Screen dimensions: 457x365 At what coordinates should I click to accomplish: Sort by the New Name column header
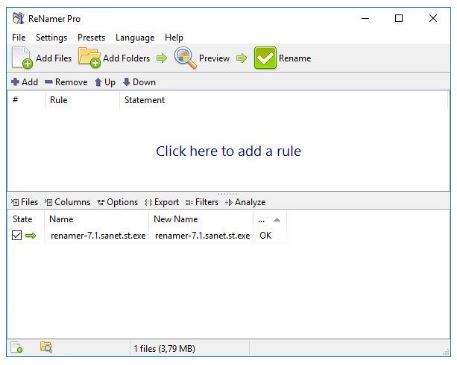(176, 219)
